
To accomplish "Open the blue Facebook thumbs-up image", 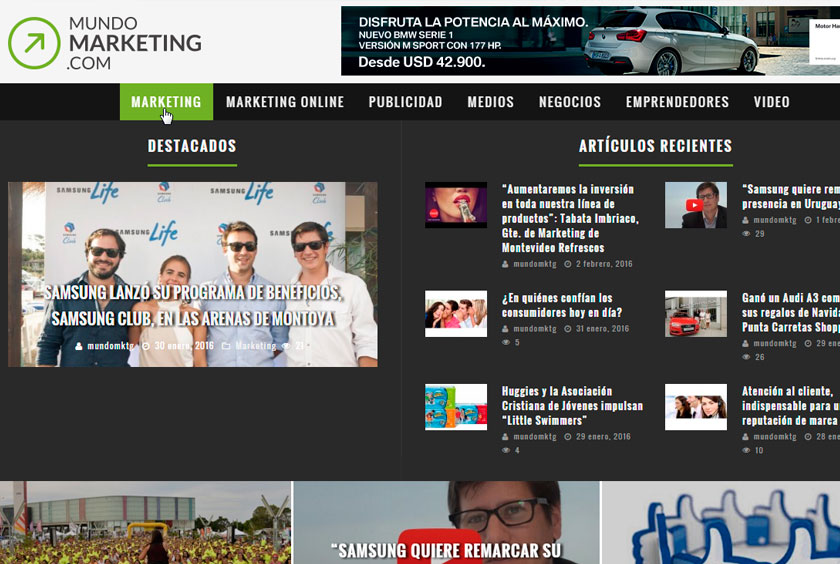I will 721,522.
